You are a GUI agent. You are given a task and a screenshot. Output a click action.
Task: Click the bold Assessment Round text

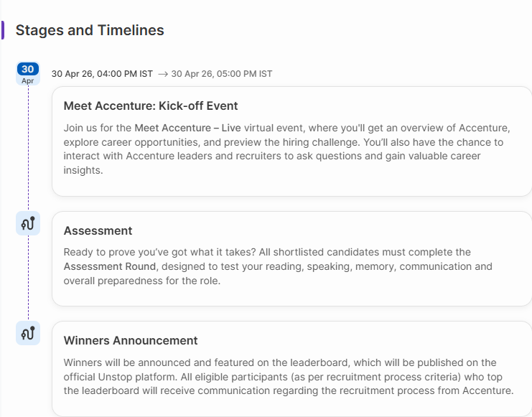coord(109,266)
